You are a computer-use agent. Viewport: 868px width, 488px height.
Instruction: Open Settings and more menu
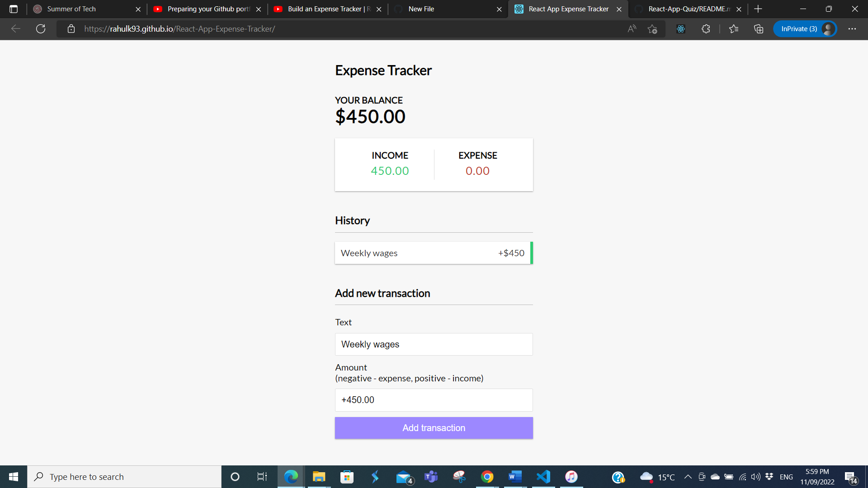pyautogui.click(x=853, y=28)
